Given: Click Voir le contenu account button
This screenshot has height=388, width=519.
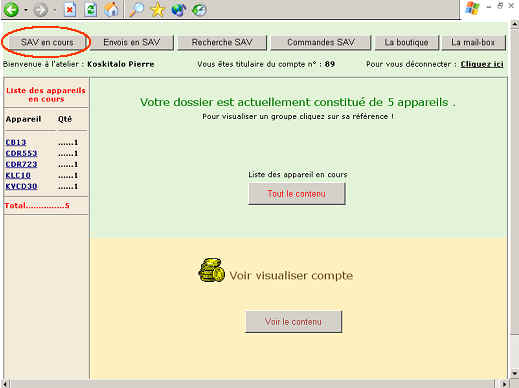Looking at the screenshot, I should pyautogui.click(x=293, y=322).
